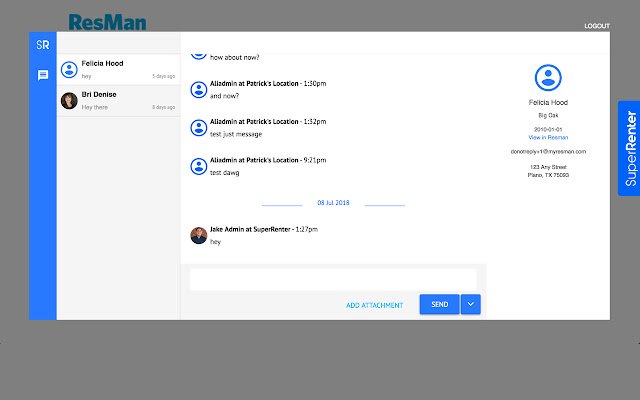Click Jake Admin's profile photo
640x400 pixels.
click(199, 236)
